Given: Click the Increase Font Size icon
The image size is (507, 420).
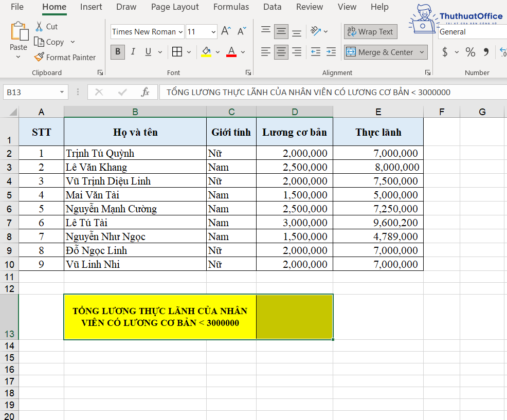Looking at the screenshot, I should tap(225, 30).
